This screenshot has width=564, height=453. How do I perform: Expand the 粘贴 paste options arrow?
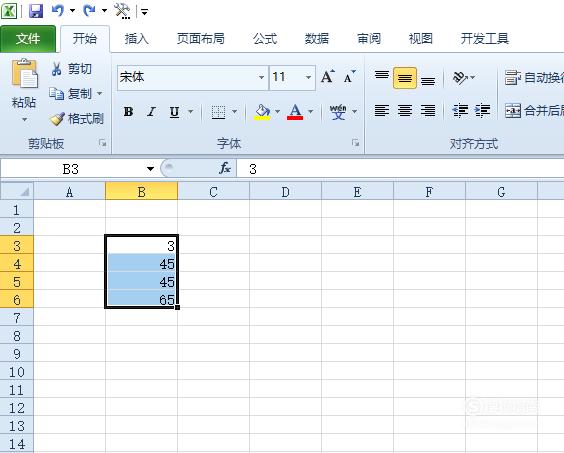coord(24,119)
